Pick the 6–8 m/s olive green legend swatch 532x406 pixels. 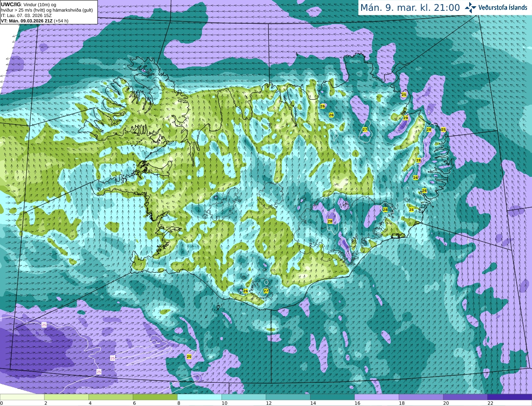click(155, 397)
